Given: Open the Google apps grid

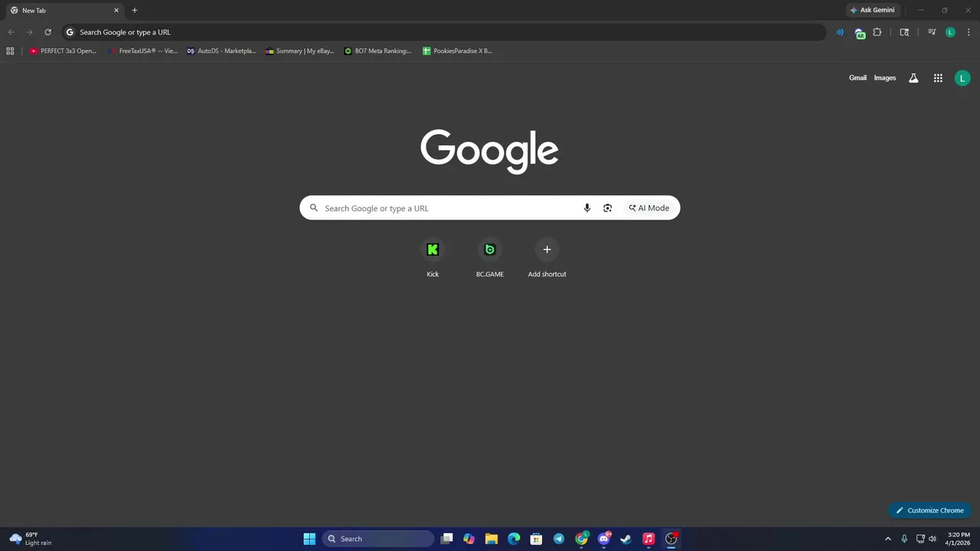Looking at the screenshot, I should click(938, 78).
